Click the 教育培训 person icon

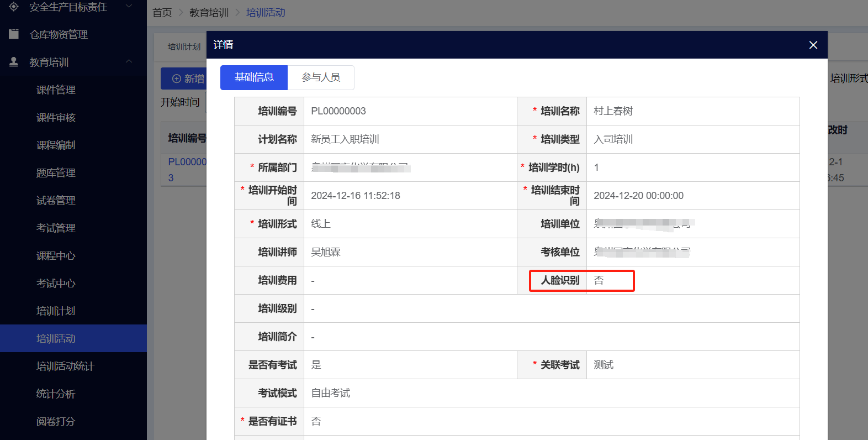pos(14,62)
